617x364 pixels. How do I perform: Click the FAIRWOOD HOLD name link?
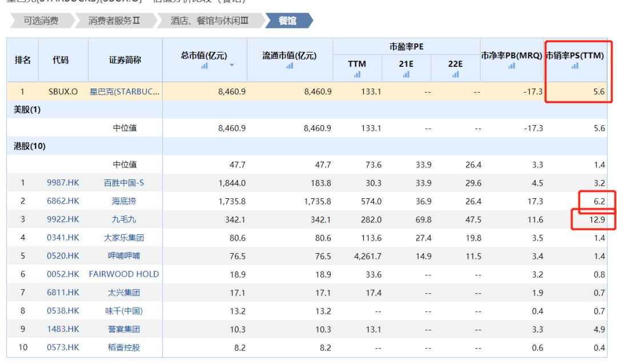coord(124,274)
